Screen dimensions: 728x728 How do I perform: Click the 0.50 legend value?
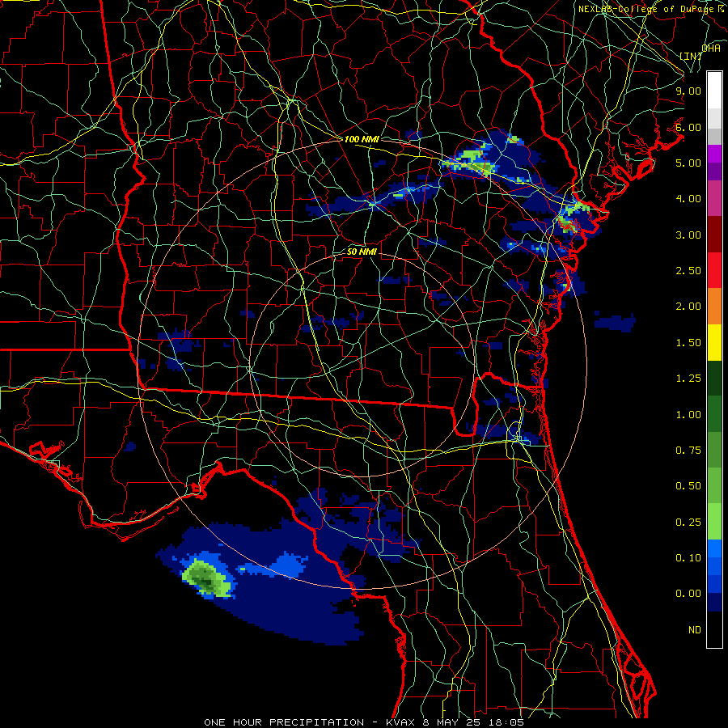(688, 486)
